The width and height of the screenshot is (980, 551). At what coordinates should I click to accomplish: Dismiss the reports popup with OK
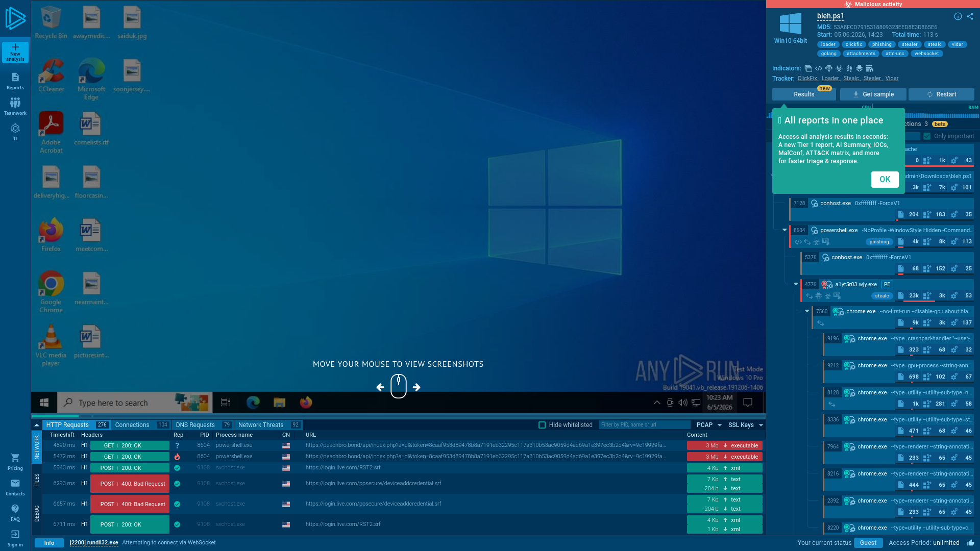[x=885, y=180]
